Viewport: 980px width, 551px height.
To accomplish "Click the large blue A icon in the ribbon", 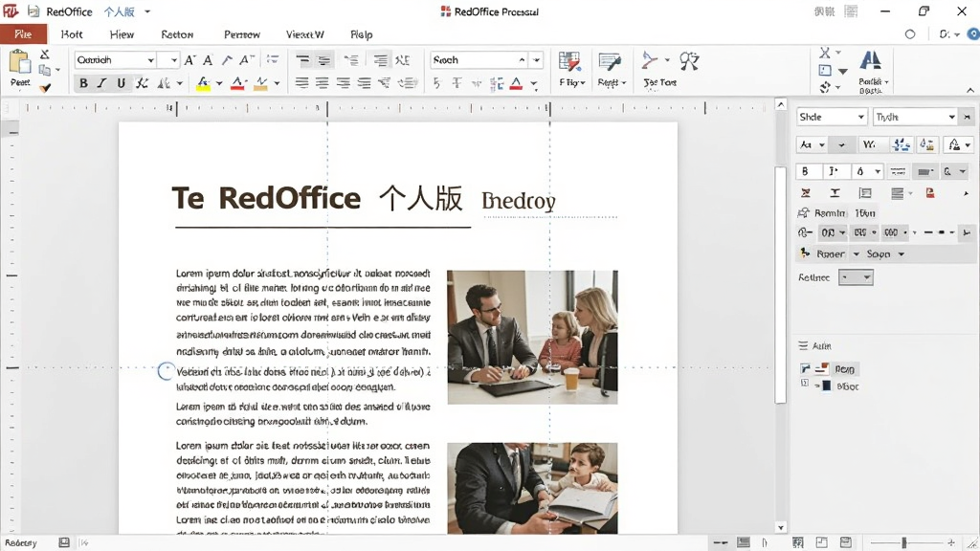I will [x=871, y=60].
